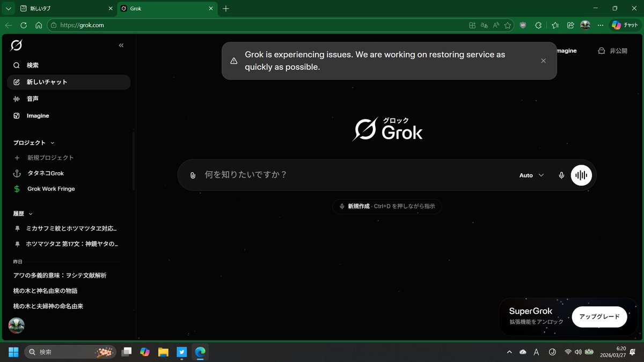Open the Copilot チャット button
Viewport: 644px width, 362px height.
(x=625, y=25)
